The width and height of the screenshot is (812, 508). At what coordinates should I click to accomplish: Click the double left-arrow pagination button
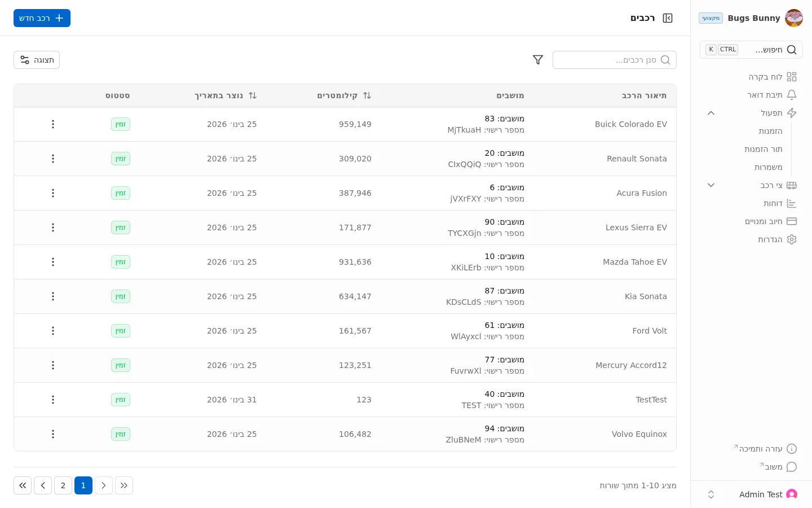pos(23,485)
